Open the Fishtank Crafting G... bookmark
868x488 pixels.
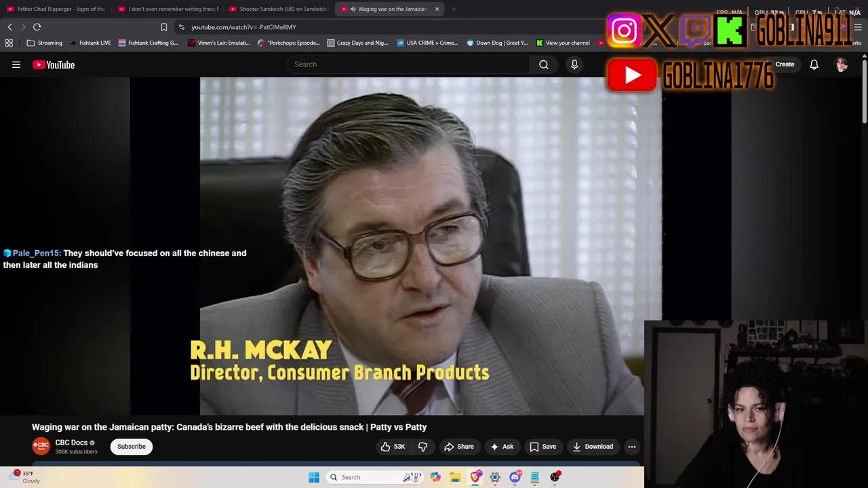[148, 43]
